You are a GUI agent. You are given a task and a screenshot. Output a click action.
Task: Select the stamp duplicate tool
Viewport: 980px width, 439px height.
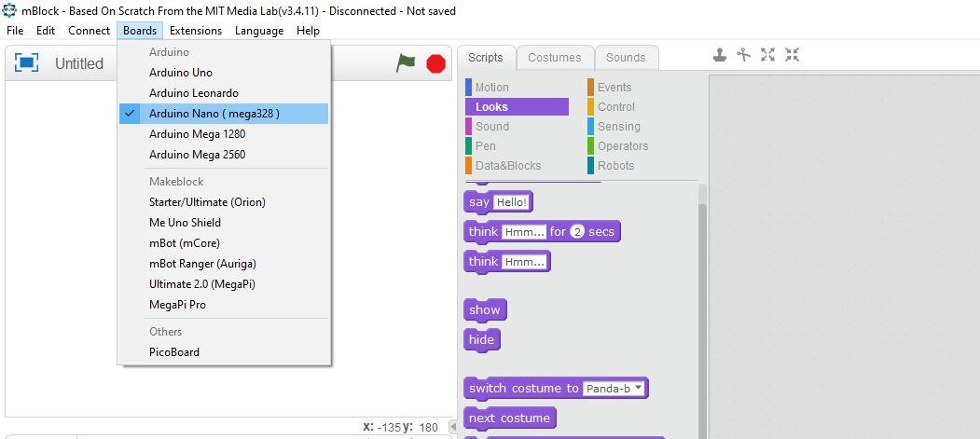(720, 55)
